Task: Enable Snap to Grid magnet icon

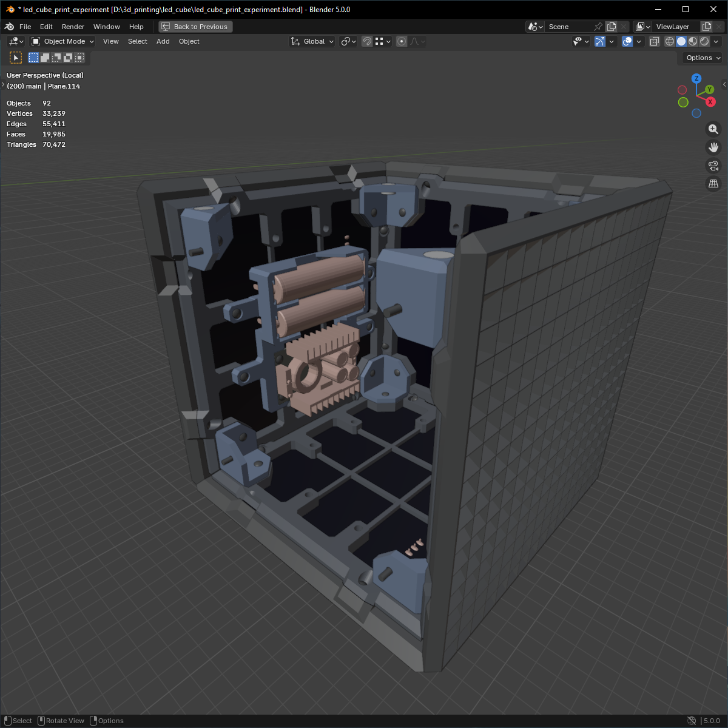Action: point(366,41)
